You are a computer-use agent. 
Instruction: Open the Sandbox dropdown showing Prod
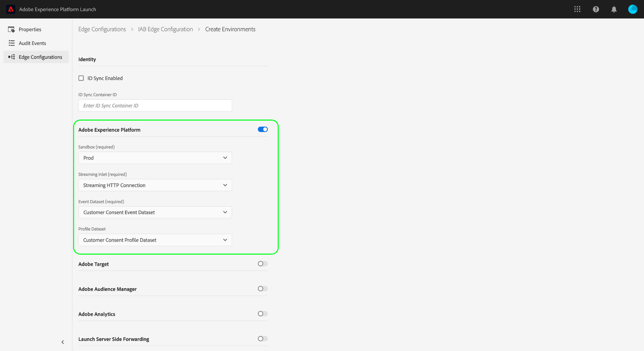(x=155, y=158)
